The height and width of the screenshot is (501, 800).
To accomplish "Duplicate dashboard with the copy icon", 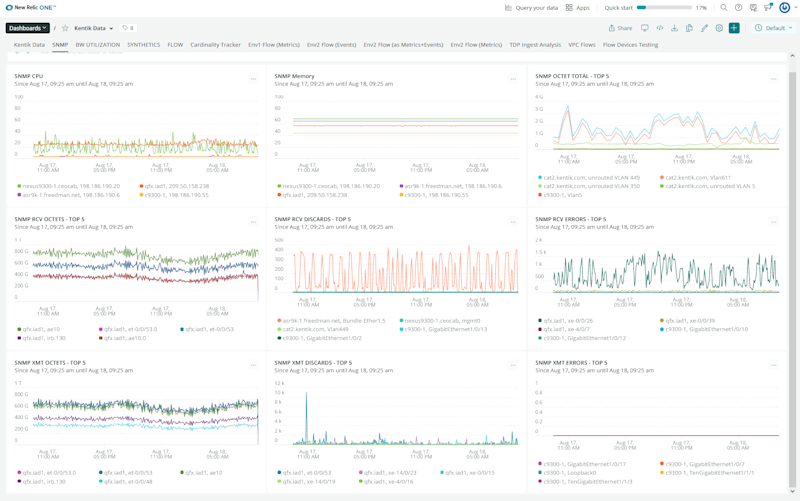I will [689, 28].
